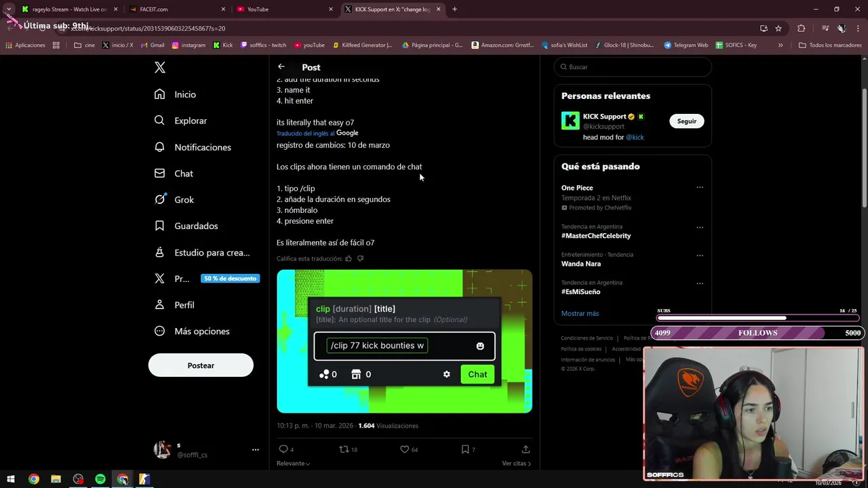This screenshot has width=868, height=488.
Task: Open Aplicaciones bookmarks shortcut
Action: coord(25,45)
